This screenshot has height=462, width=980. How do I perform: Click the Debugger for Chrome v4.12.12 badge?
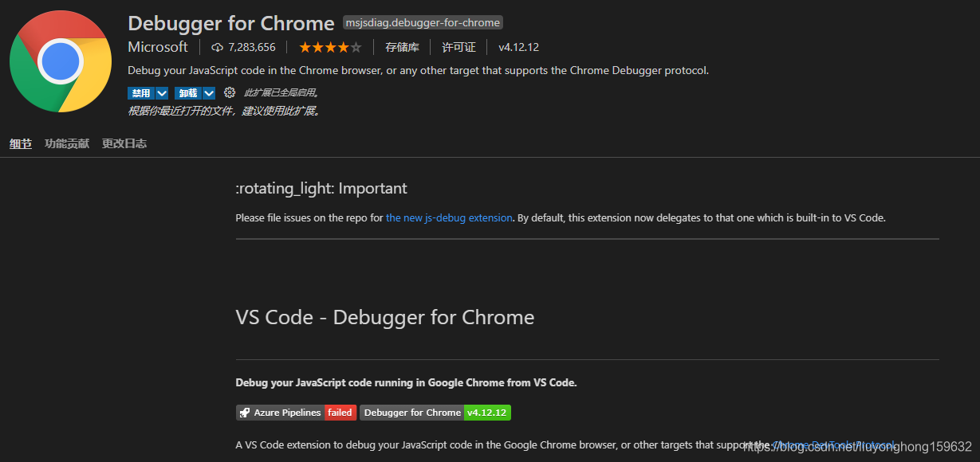coord(435,413)
